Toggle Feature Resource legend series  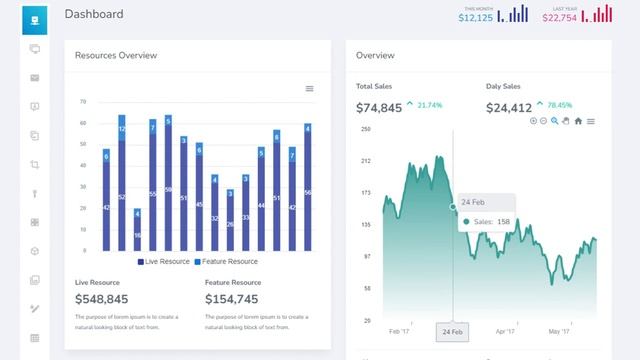tap(226, 262)
